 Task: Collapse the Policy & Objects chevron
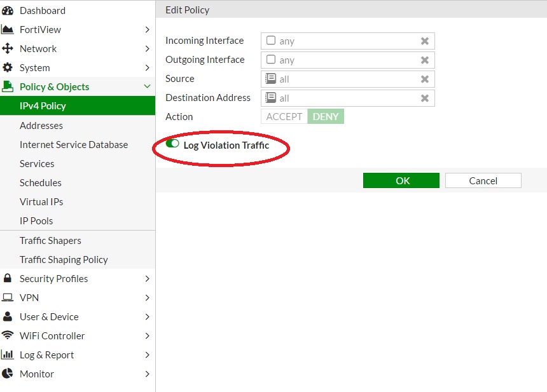147,86
